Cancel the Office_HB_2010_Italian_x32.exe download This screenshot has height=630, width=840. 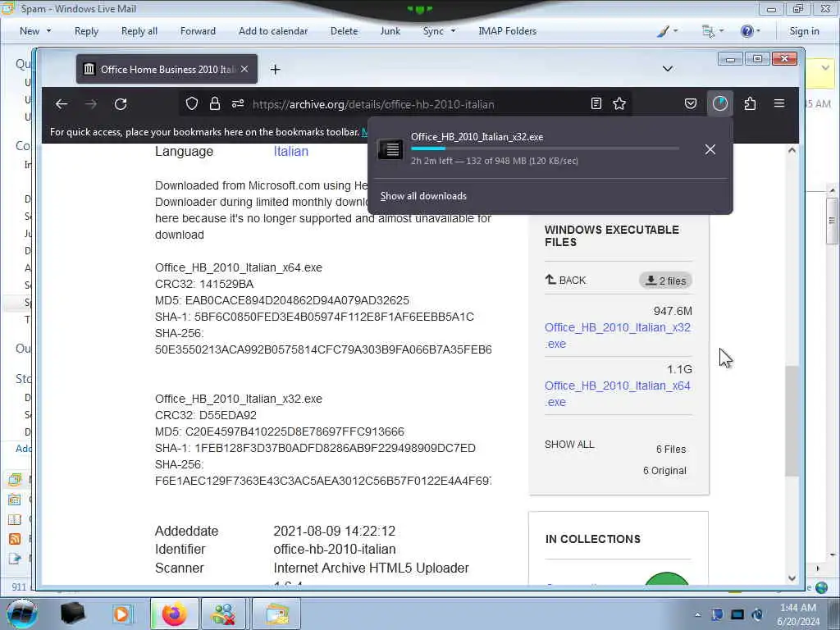(710, 149)
